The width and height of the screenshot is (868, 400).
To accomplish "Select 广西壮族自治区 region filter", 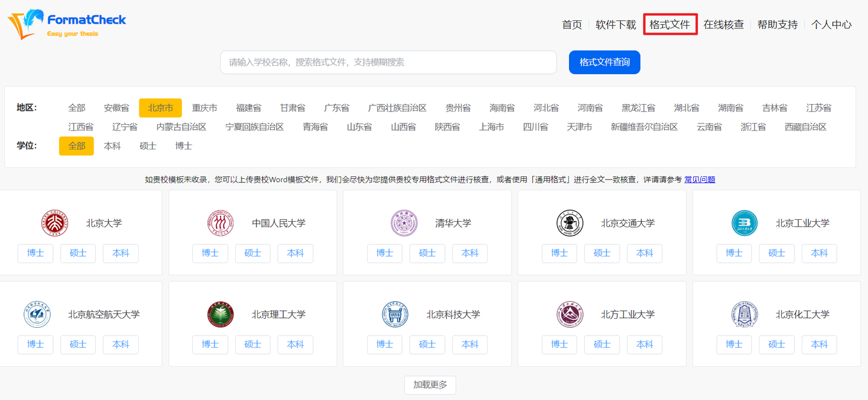I will 397,108.
